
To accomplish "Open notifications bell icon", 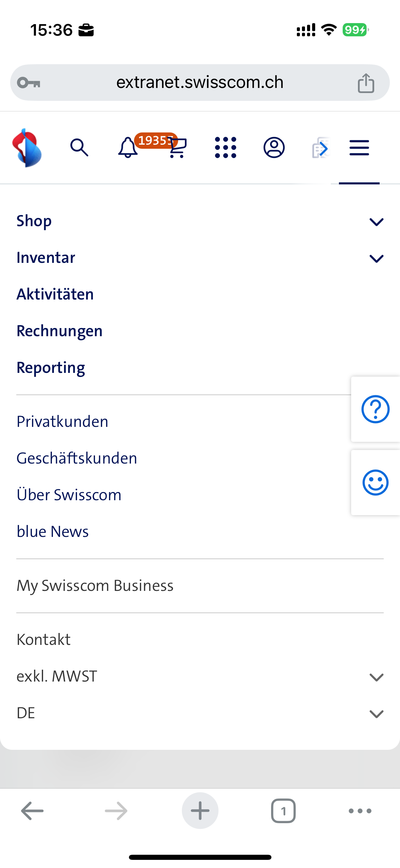I will click(128, 148).
